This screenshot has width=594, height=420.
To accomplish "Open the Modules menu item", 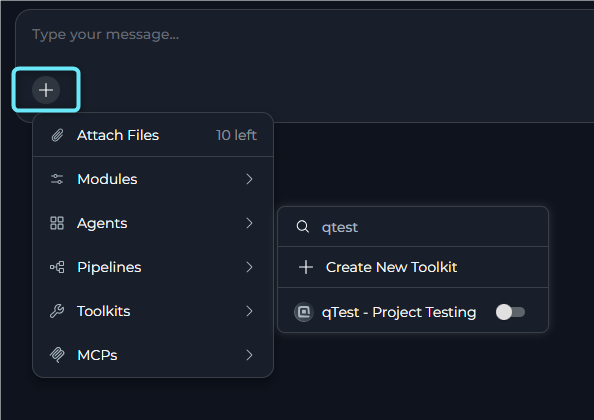I will 153,179.
